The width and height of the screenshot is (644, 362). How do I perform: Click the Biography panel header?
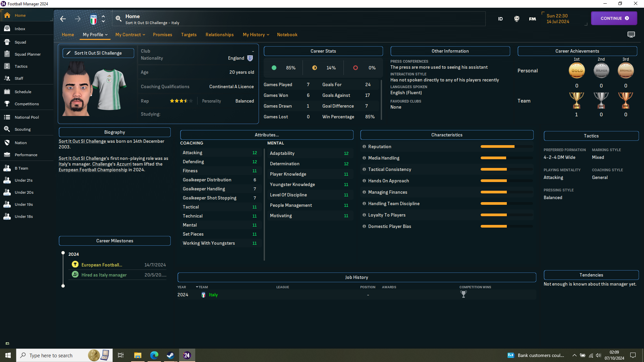(x=115, y=132)
